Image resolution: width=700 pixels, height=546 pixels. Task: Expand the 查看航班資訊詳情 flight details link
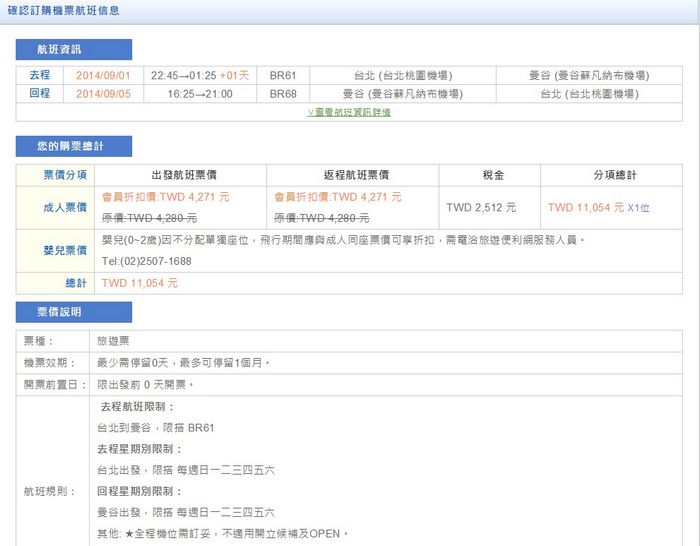pyautogui.click(x=349, y=112)
